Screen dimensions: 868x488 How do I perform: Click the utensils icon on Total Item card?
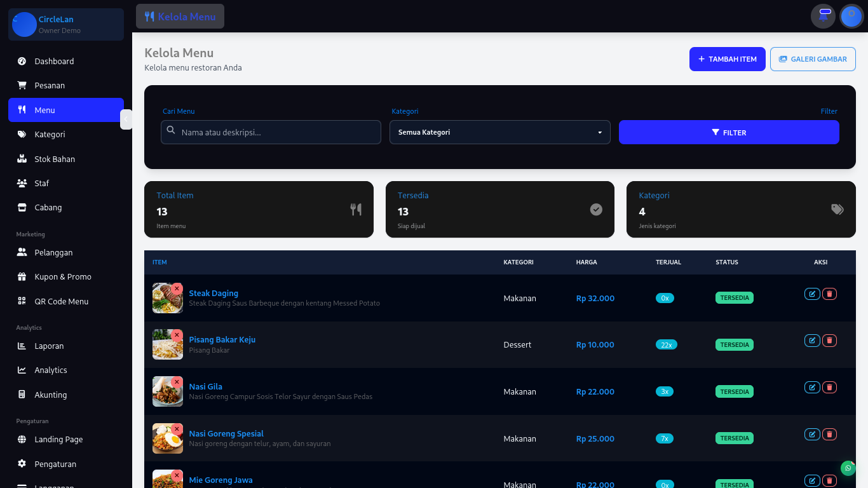point(355,209)
